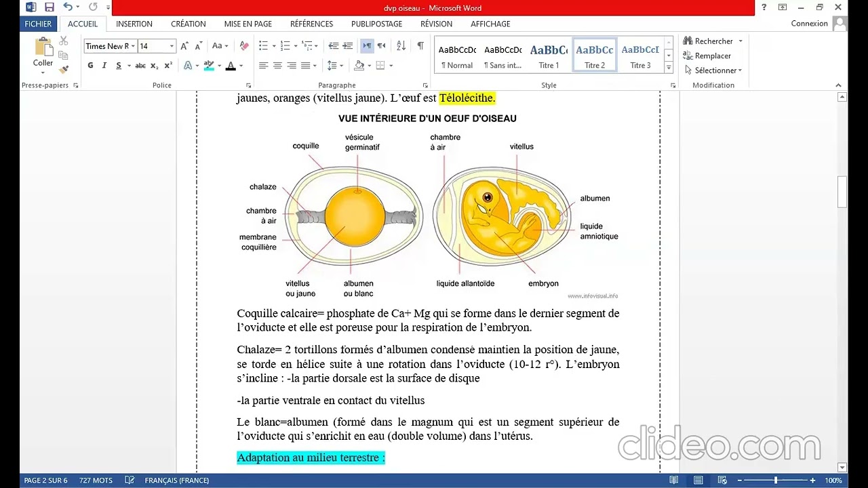Click the undo arrow icon

pos(68,7)
